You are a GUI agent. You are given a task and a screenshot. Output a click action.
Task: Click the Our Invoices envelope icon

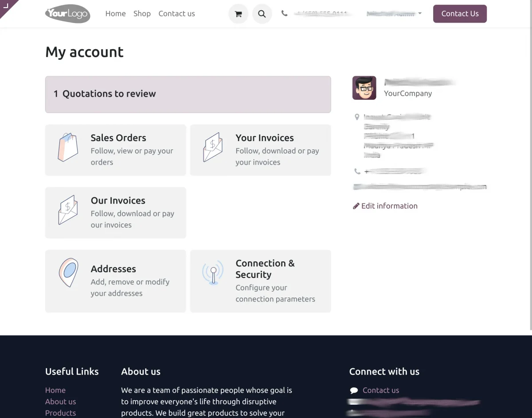coord(68,210)
